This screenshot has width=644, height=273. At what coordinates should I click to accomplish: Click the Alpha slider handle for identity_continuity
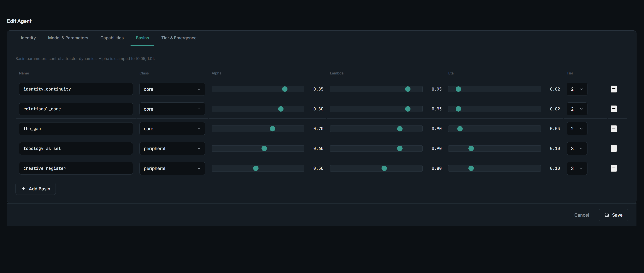[x=285, y=89]
